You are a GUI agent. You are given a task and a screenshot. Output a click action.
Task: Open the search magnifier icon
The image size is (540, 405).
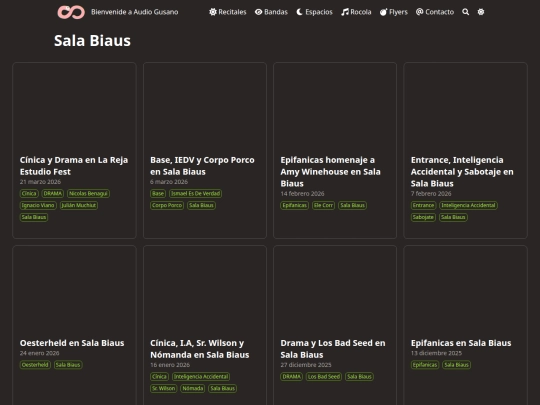[465, 12]
